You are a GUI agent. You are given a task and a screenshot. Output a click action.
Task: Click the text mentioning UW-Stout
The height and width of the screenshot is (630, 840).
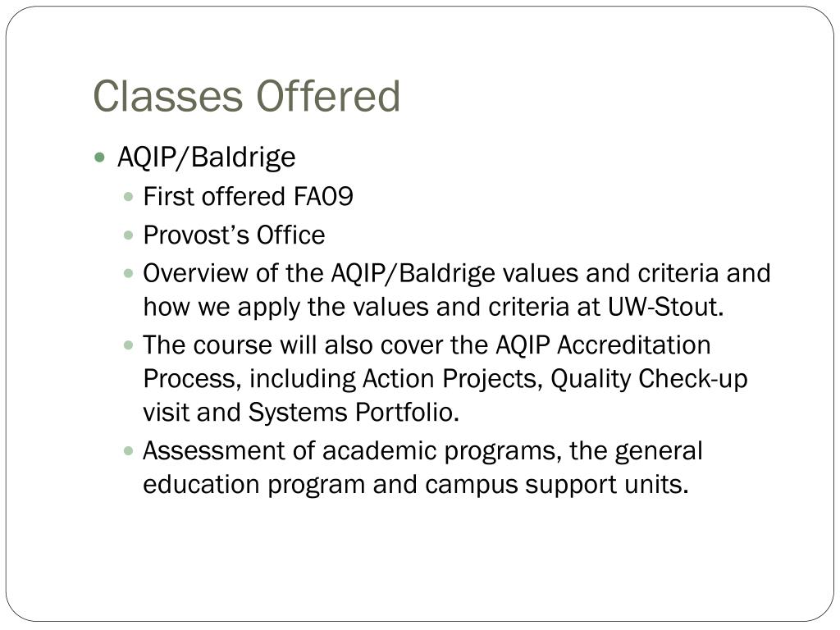point(665,307)
